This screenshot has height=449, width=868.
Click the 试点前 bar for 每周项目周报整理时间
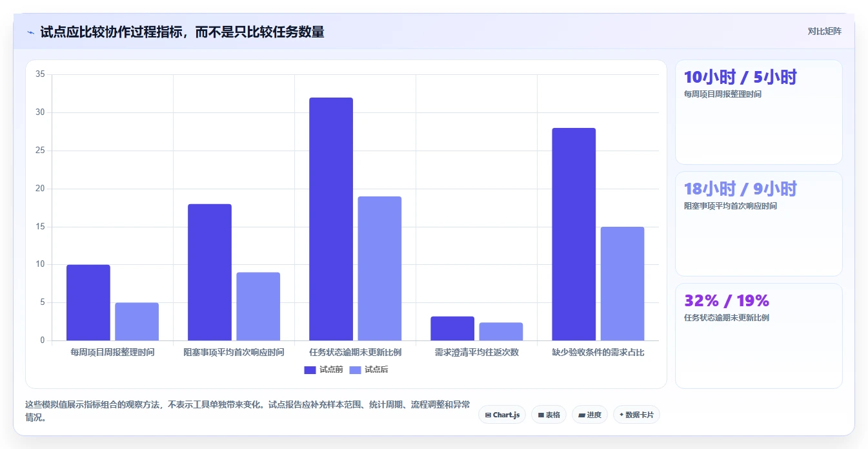(88, 302)
